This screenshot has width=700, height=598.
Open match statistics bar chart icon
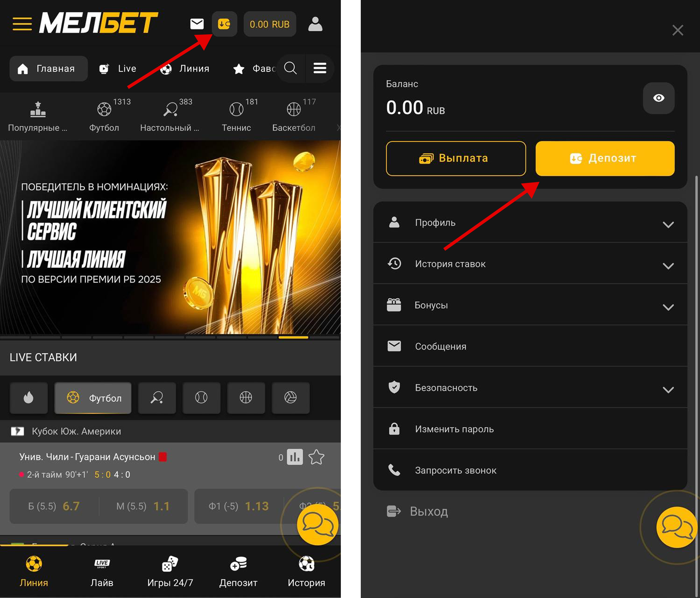pos(295,457)
